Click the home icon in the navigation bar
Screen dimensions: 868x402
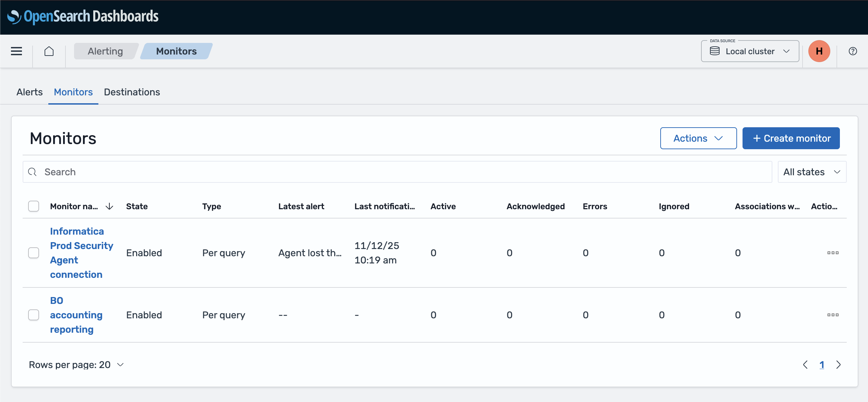pyautogui.click(x=49, y=51)
